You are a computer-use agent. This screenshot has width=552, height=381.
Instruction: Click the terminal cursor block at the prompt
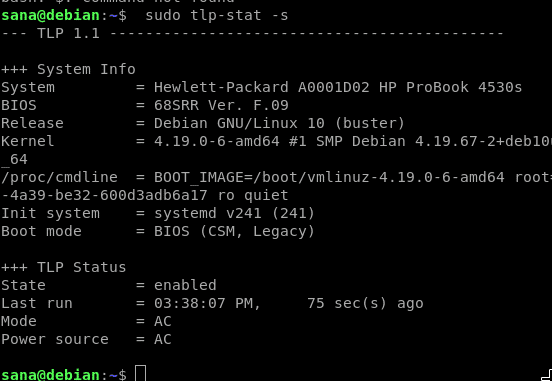point(141,374)
